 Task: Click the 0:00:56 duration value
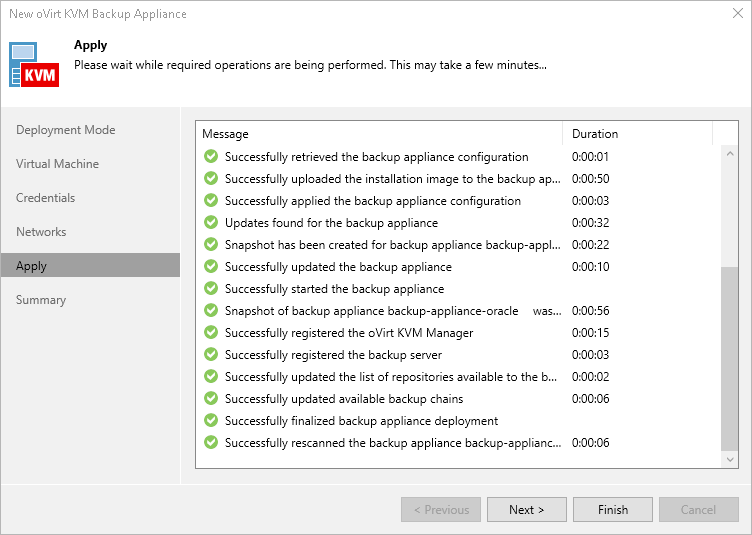pos(590,311)
